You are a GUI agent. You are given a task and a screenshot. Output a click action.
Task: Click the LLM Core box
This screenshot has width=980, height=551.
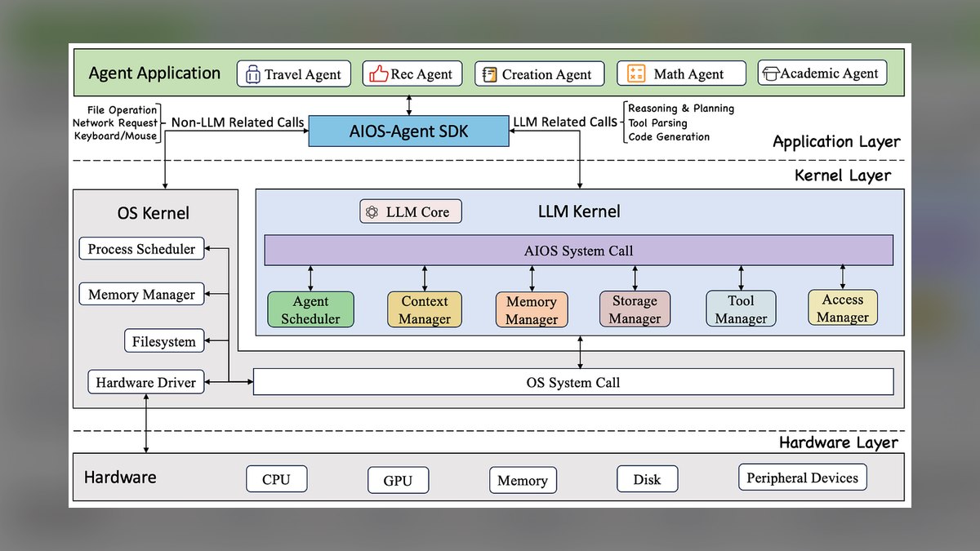pyautogui.click(x=410, y=211)
